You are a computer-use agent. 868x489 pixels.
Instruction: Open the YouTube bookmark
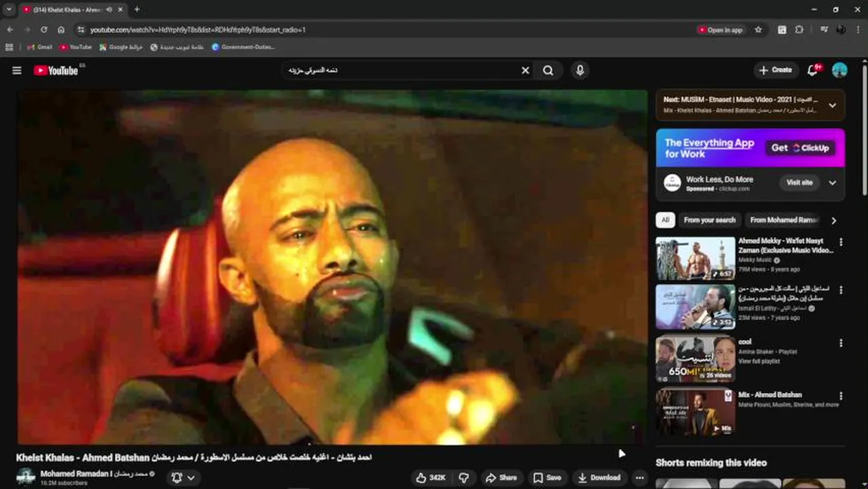coord(75,47)
